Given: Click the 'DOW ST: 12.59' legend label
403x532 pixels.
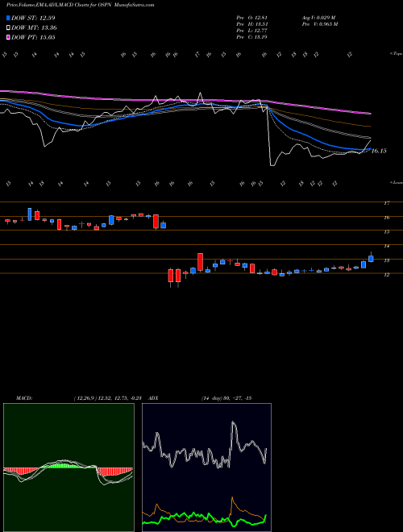Looking at the screenshot, I should pos(33,18).
